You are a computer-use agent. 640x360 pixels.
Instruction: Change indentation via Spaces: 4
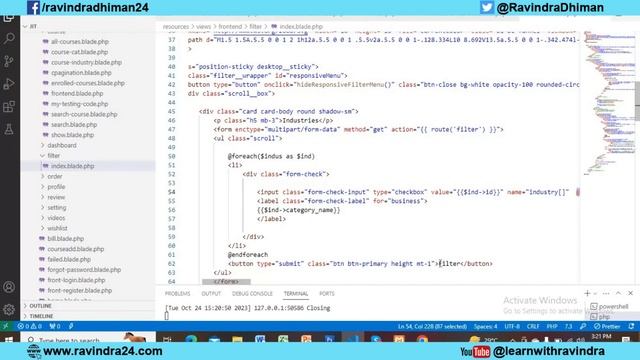(485, 326)
